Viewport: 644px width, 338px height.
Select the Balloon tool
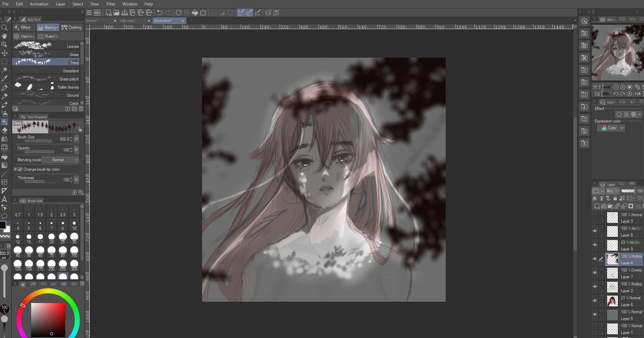coord(4,216)
